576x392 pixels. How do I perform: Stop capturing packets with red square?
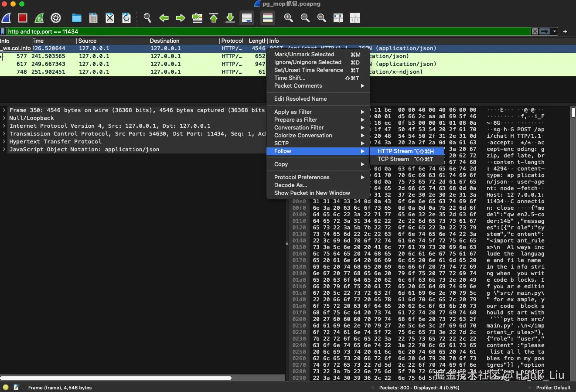coord(23,18)
